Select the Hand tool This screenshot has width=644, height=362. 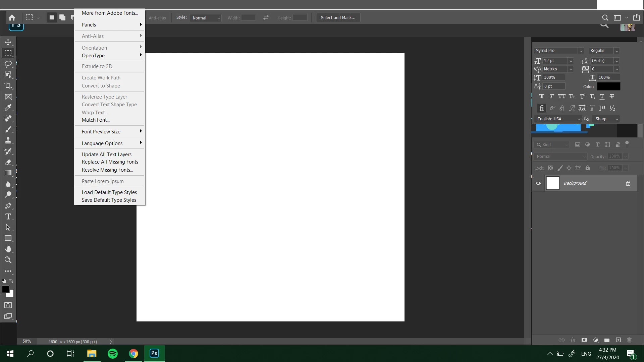(x=8, y=249)
